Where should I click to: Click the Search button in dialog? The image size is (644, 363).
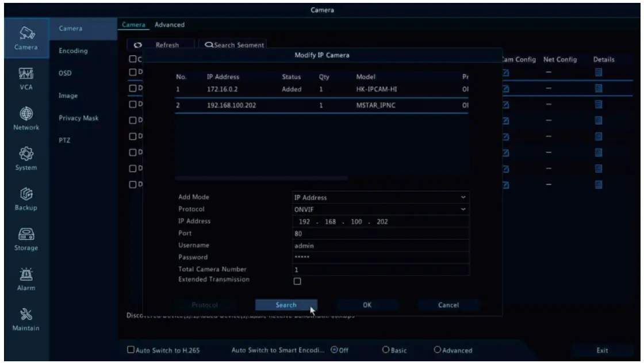pyautogui.click(x=286, y=305)
